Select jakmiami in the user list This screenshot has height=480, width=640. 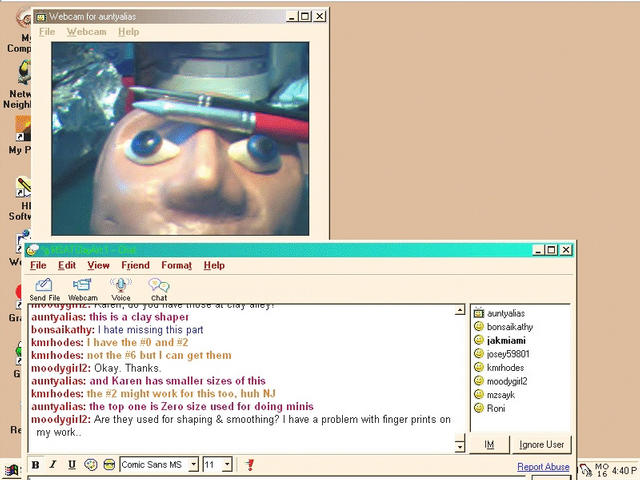[x=506, y=340]
